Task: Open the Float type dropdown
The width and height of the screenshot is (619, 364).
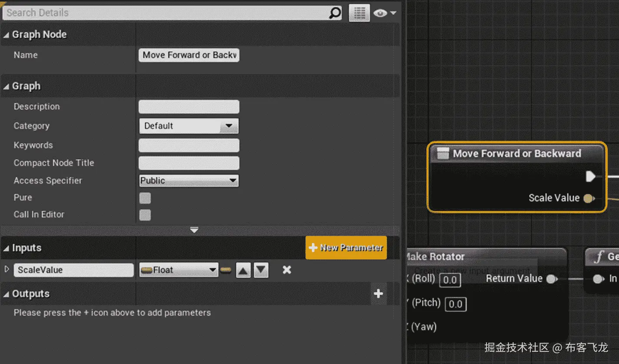Action: (x=179, y=270)
